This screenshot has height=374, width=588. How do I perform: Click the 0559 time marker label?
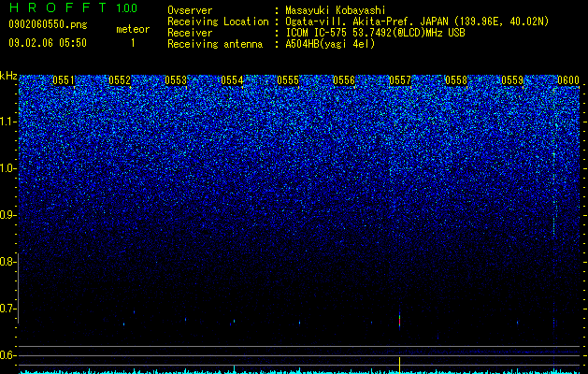tap(512, 79)
